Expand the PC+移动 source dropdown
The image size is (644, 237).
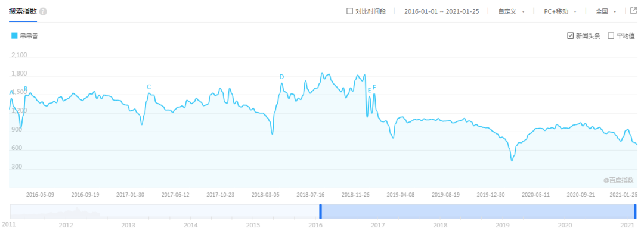tap(560, 11)
